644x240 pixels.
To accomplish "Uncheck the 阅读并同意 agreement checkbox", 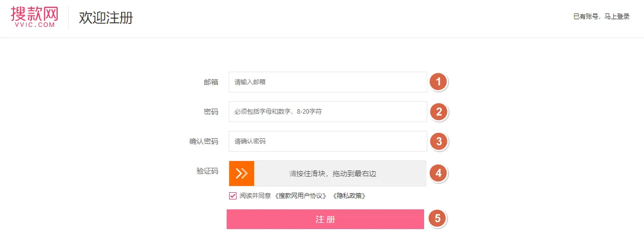I will 233,196.
